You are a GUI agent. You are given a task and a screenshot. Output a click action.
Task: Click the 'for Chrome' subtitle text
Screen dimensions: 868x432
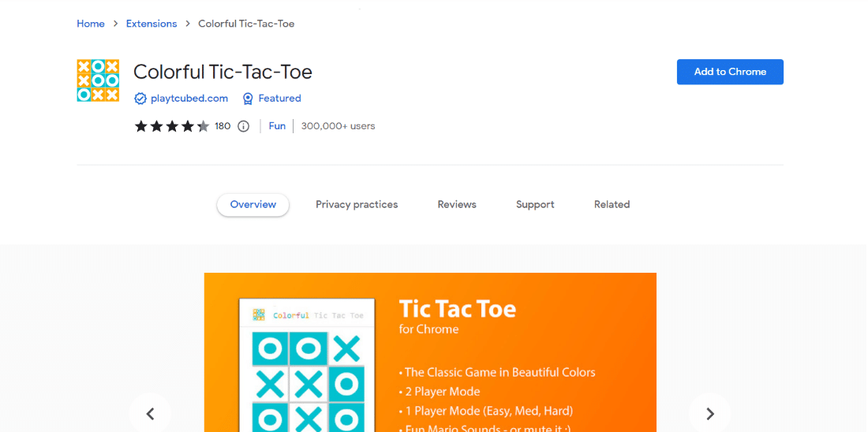click(429, 329)
